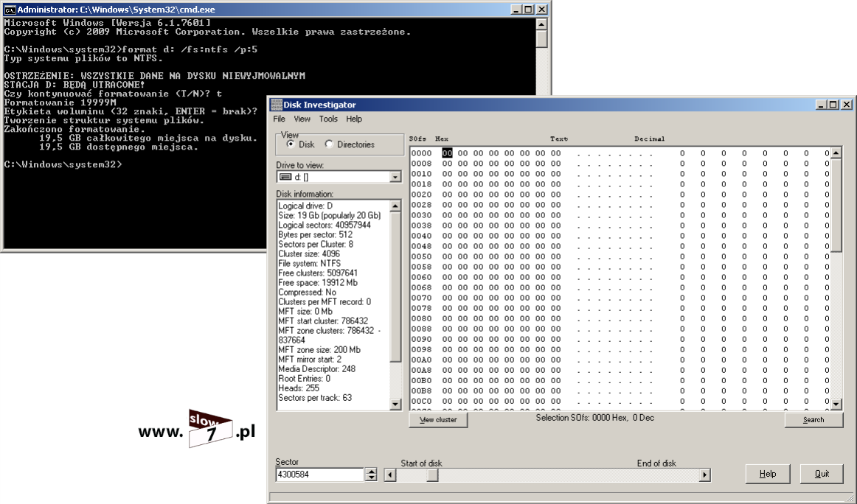Click the cmd window scrollbar thumb

(541, 39)
